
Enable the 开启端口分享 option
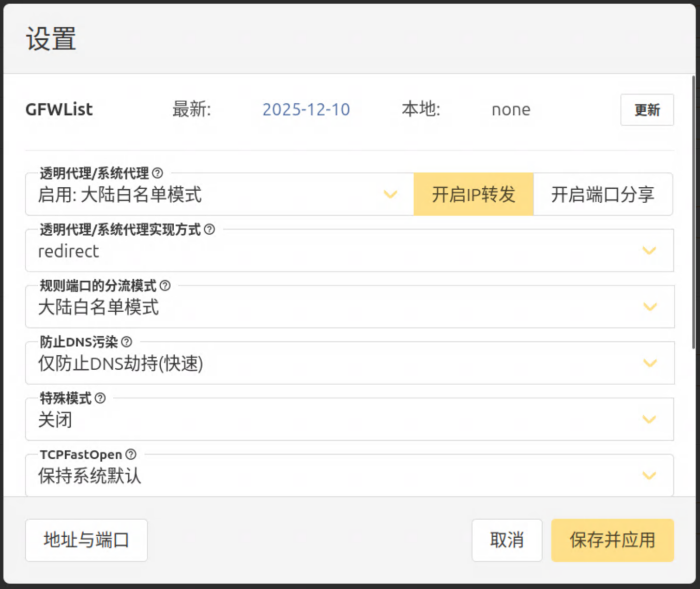[603, 194]
